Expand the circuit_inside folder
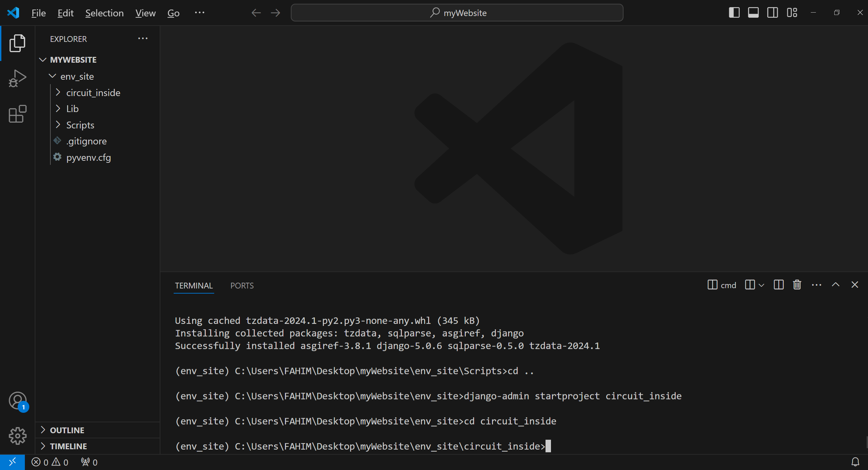Viewport: 868px width, 470px height. [x=93, y=93]
